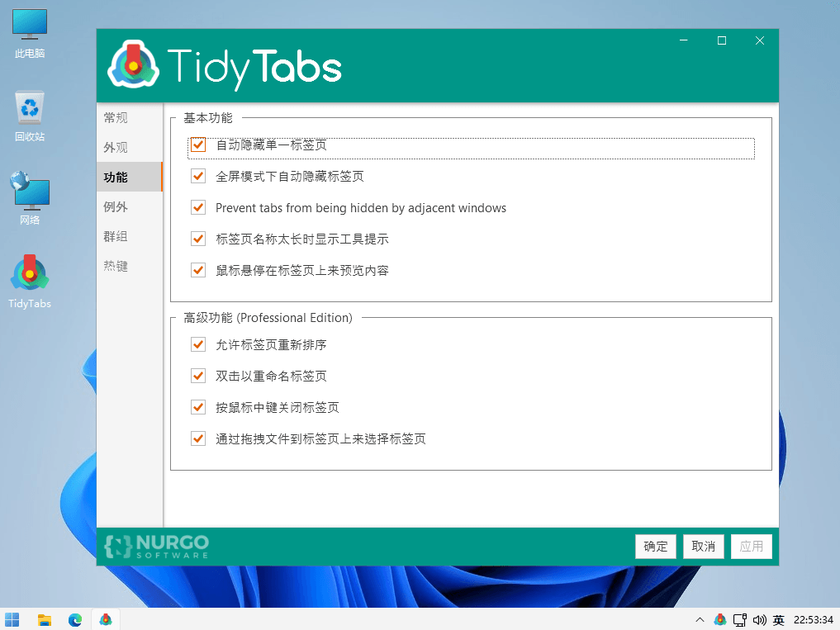Screen dimensions: 840x630
Task: Click 高级功能 (Professional Edition) group label
Action: 268,318
